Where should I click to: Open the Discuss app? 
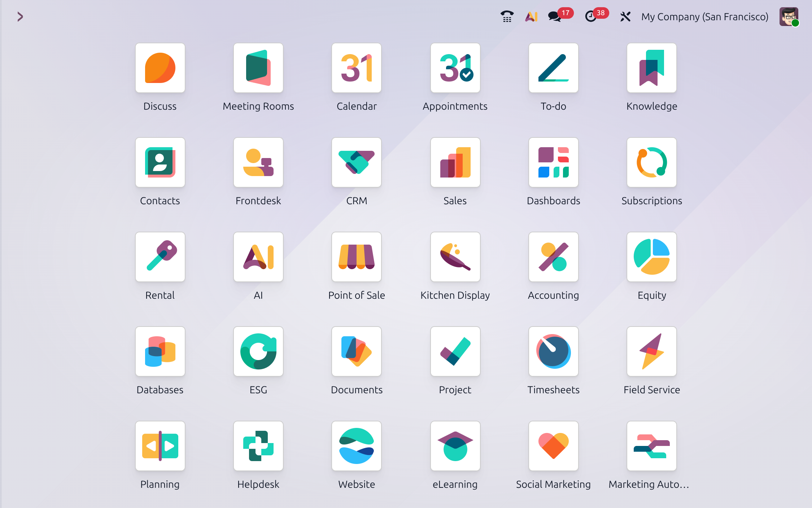click(160, 68)
